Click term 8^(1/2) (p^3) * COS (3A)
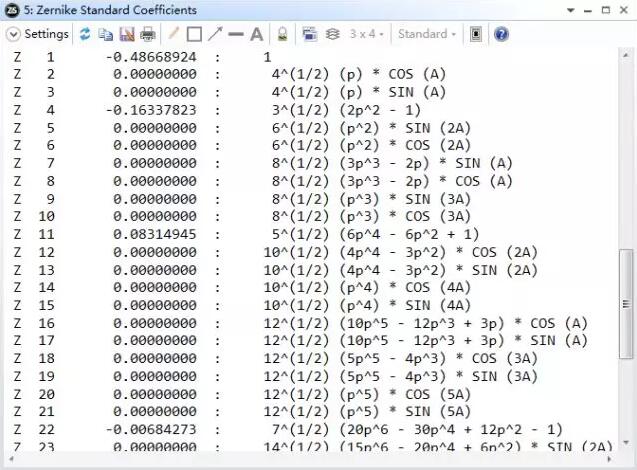This screenshot has width=637, height=470. tap(372, 217)
